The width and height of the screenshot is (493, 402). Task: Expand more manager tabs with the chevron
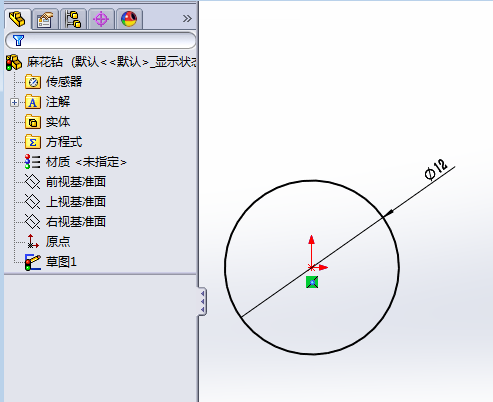coord(187,19)
